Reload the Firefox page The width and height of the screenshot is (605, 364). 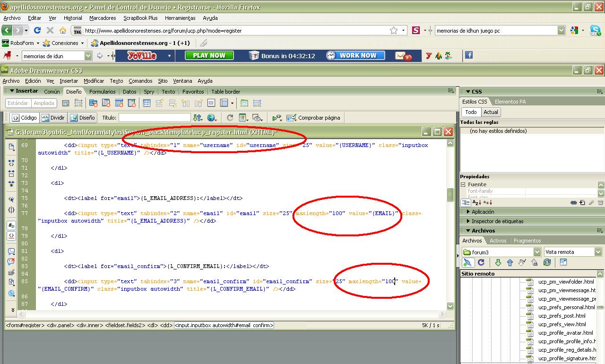[x=37, y=30]
